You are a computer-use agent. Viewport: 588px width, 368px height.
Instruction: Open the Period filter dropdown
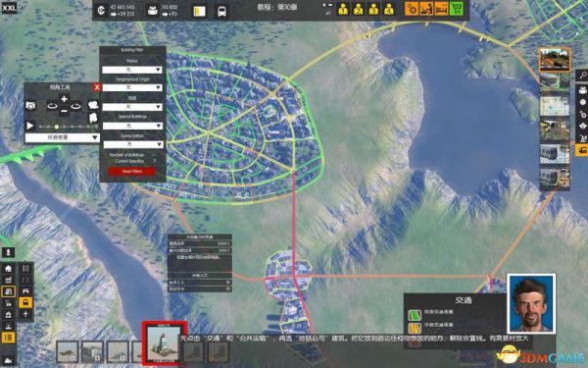click(x=132, y=70)
